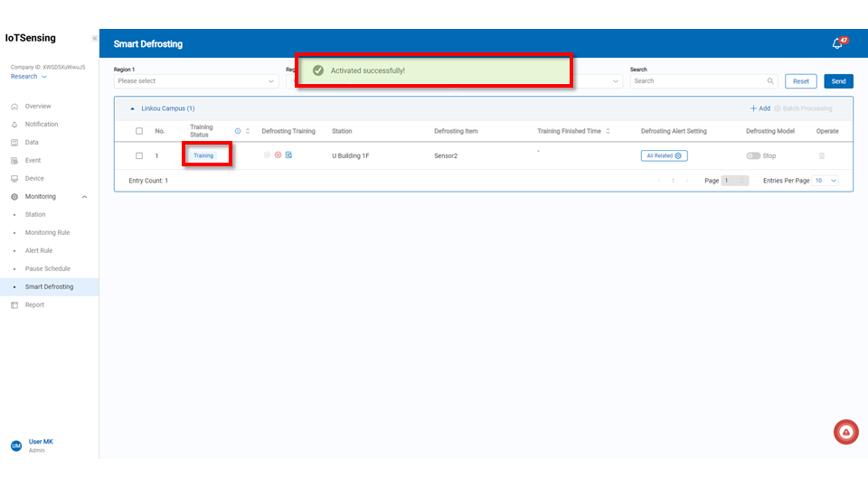Open the training log document icon
This screenshot has height=488, width=868.
tap(288, 155)
